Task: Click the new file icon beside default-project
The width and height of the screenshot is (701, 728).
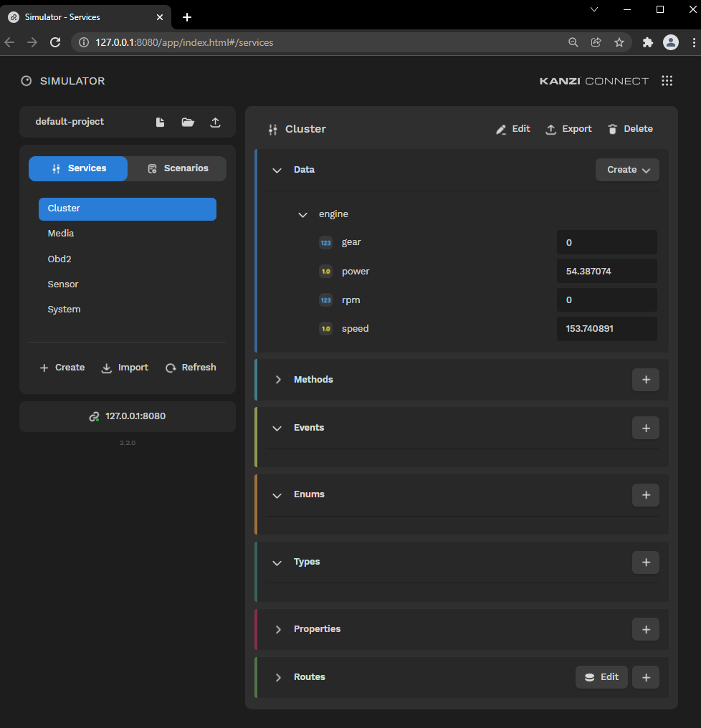Action: pyautogui.click(x=160, y=122)
